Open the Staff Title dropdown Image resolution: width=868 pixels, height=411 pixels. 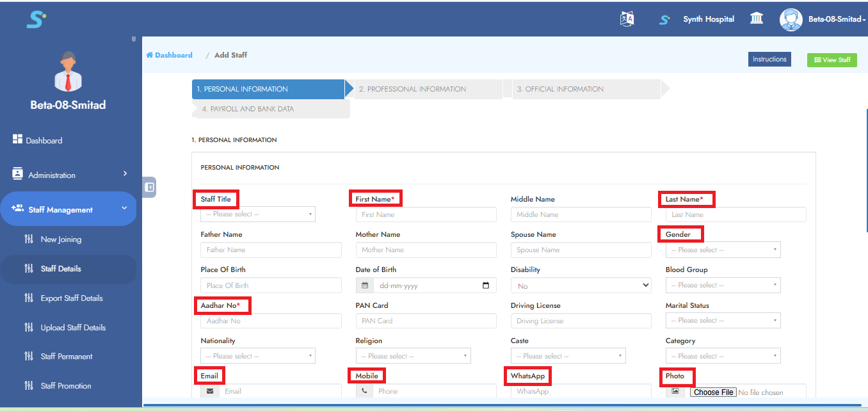258,214
